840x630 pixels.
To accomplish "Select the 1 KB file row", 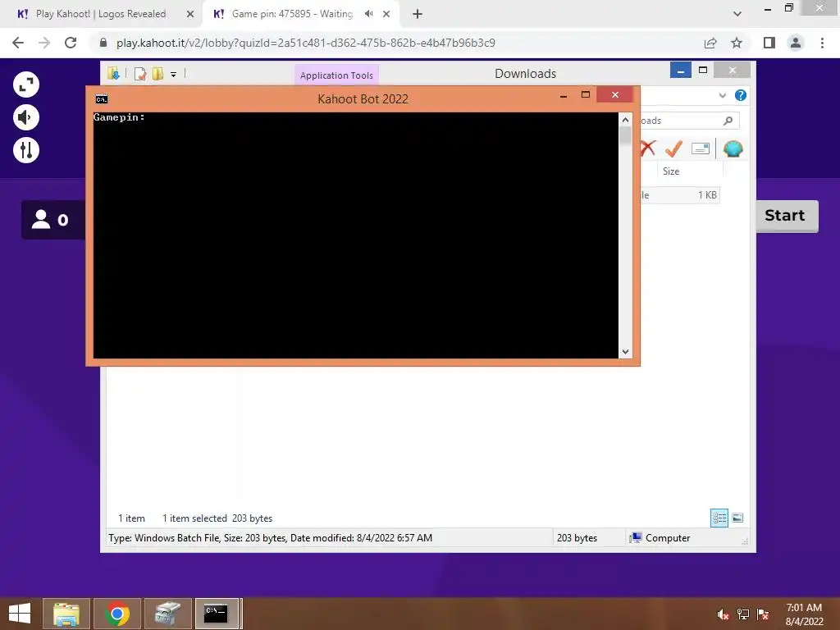I will click(680, 195).
